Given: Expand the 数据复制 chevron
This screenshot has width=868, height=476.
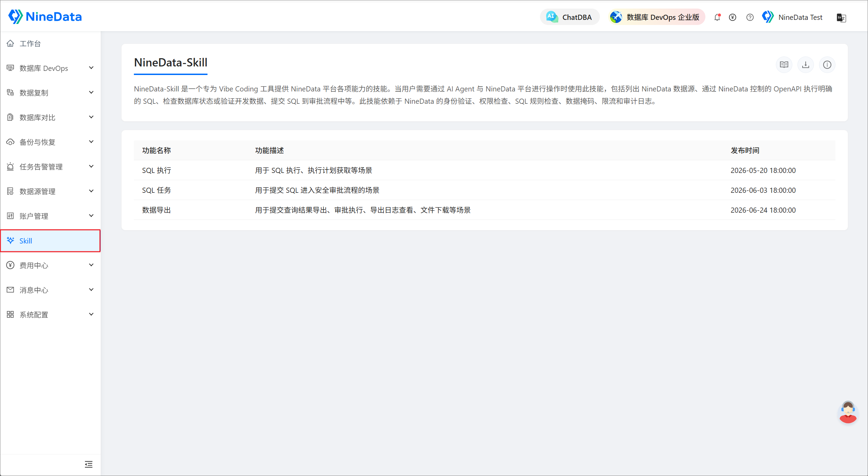Looking at the screenshot, I should [91, 92].
